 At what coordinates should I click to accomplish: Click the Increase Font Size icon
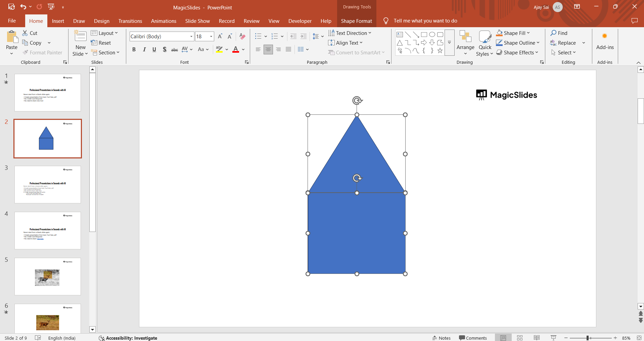[x=220, y=37]
